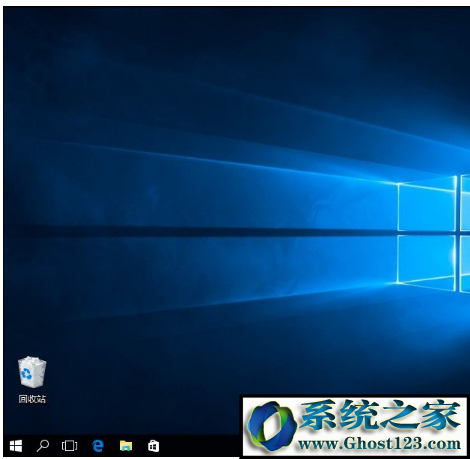Click the round blue-green watermark logo
Viewport: 470px width, 459px height.
[272, 426]
